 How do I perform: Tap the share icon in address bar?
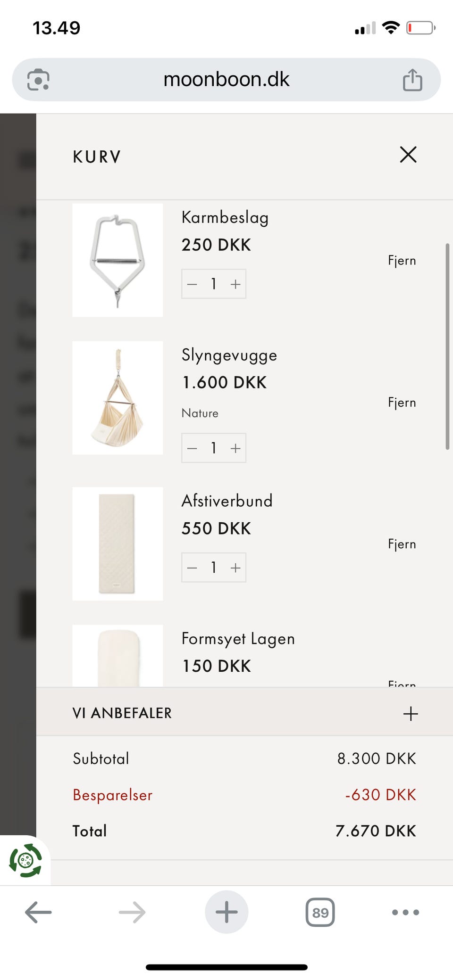point(412,80)
